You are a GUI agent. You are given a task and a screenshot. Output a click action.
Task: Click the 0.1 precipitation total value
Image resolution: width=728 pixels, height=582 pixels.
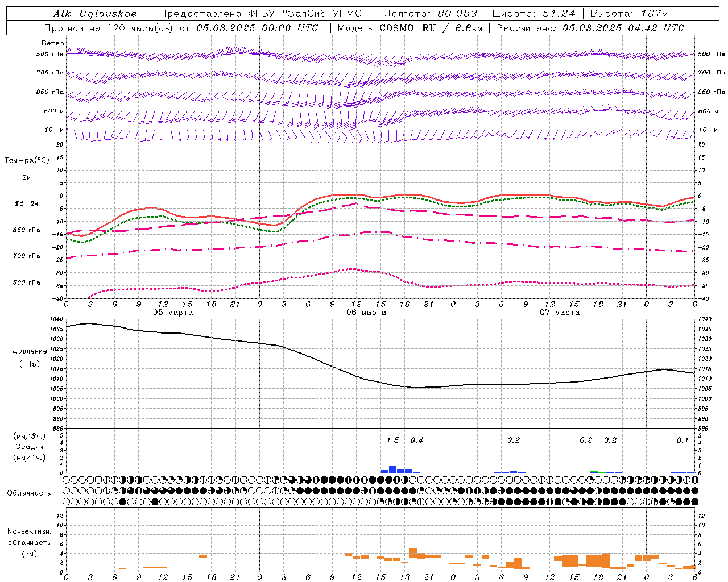point(682,440)
